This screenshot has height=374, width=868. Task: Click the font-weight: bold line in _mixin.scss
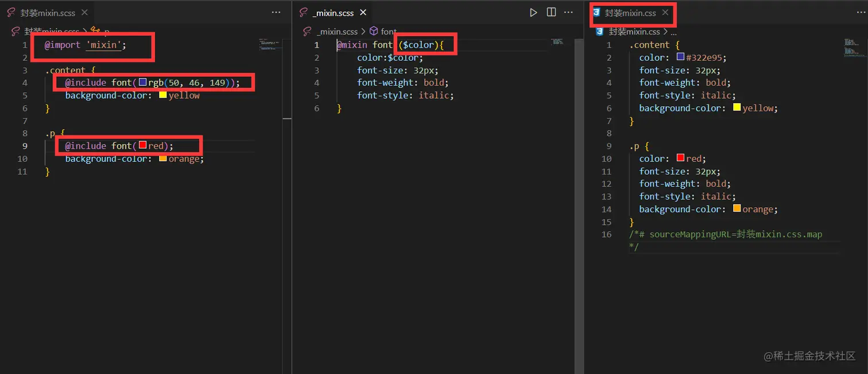click(x=402, y=83)
